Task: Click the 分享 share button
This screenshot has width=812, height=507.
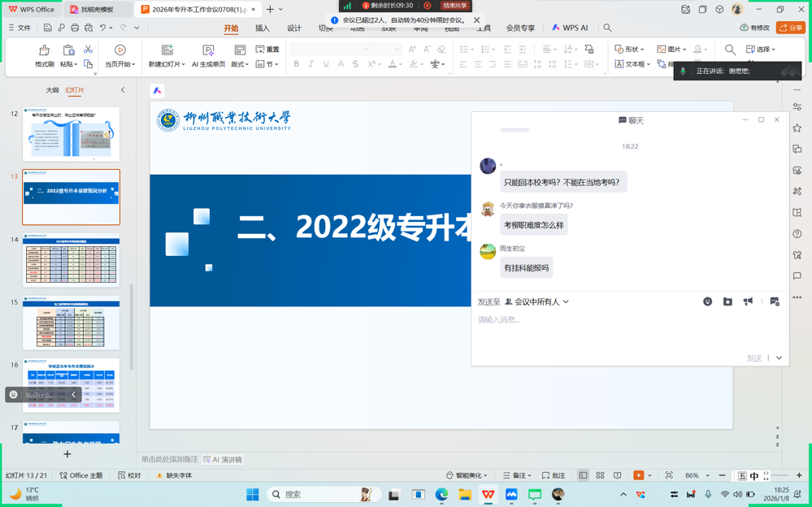Action: (790, 28)
